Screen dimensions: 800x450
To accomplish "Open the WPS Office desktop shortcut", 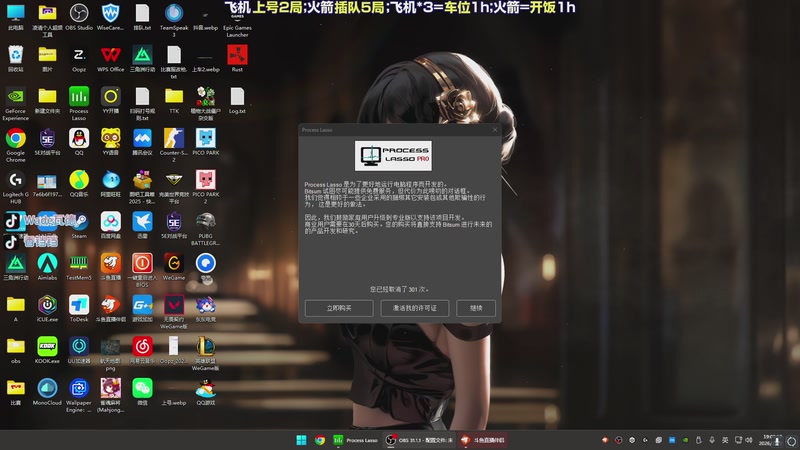I will coord(110,59).
